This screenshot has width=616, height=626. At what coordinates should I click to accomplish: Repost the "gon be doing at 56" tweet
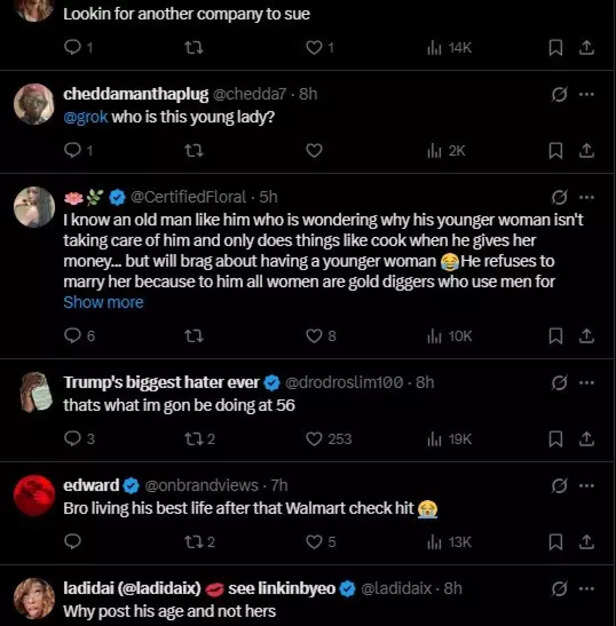[x=196, y=439]
